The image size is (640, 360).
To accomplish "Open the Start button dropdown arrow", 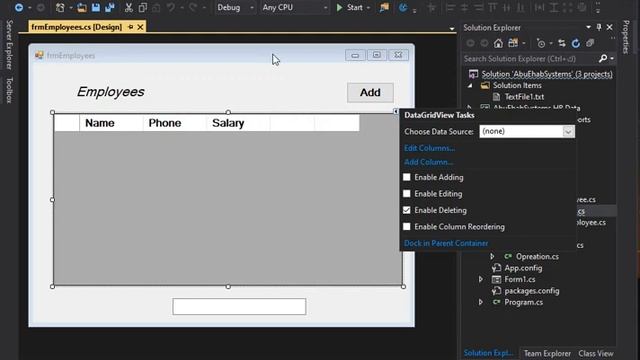I will 369,7.
